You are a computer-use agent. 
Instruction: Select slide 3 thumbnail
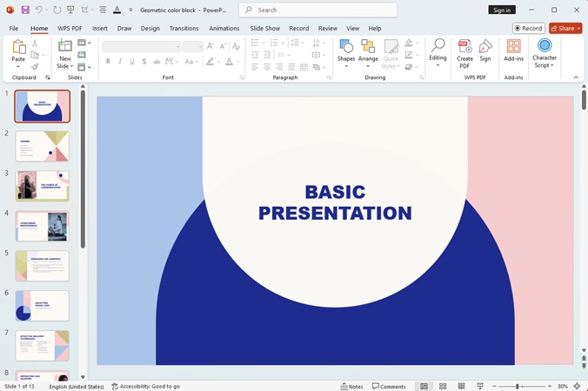point(42,186)
